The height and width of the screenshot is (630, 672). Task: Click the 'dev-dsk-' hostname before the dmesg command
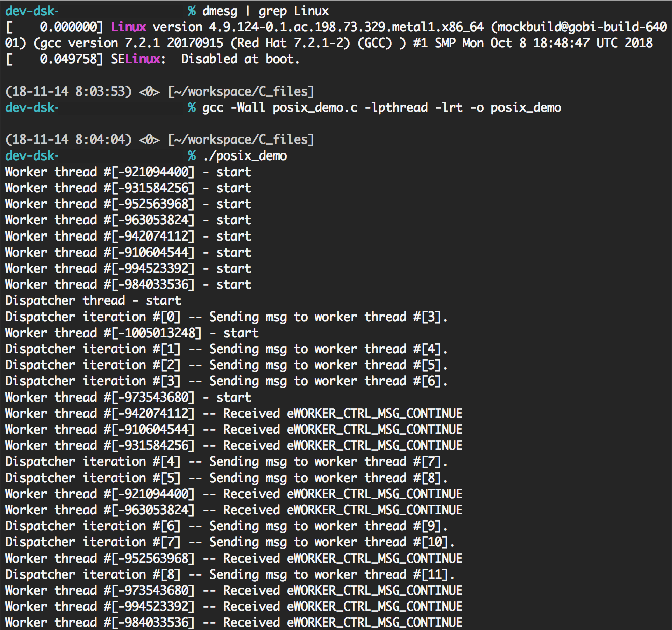point(32,11)
